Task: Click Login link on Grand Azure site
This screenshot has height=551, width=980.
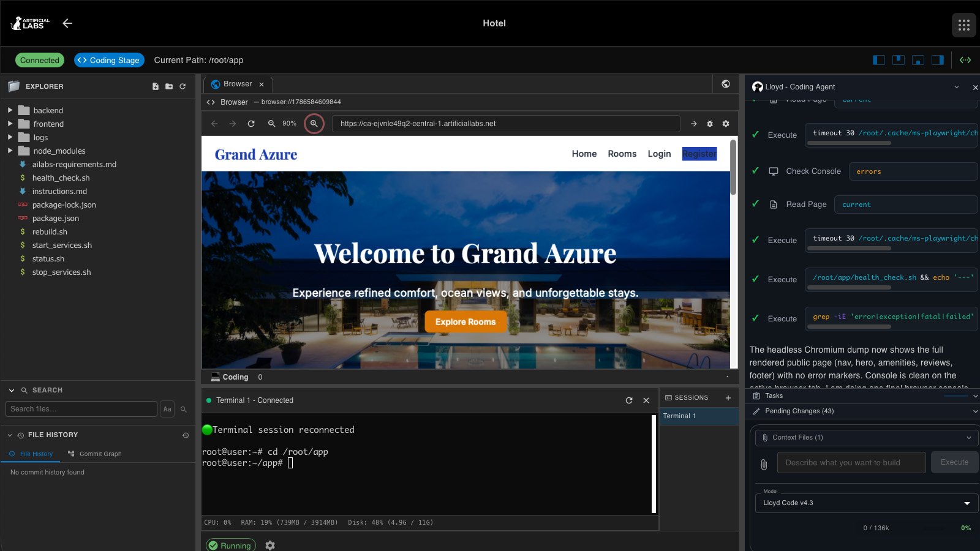Action: pyautogui.click(x=660, y=154)
